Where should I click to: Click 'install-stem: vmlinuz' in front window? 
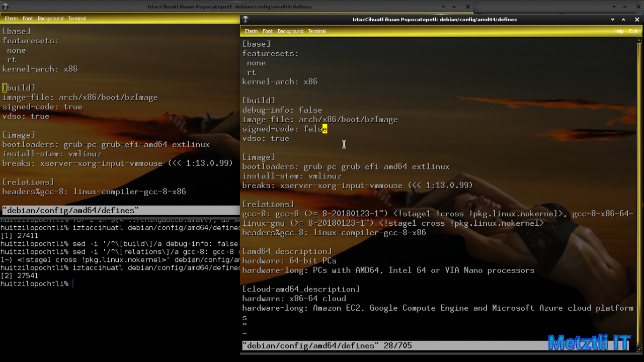tap(292, 176)
